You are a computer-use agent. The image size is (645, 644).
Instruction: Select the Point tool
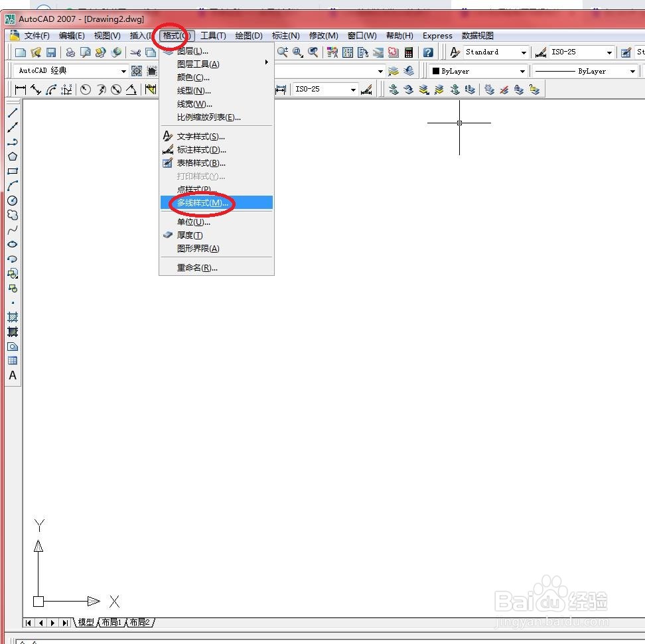pos(13,302)
